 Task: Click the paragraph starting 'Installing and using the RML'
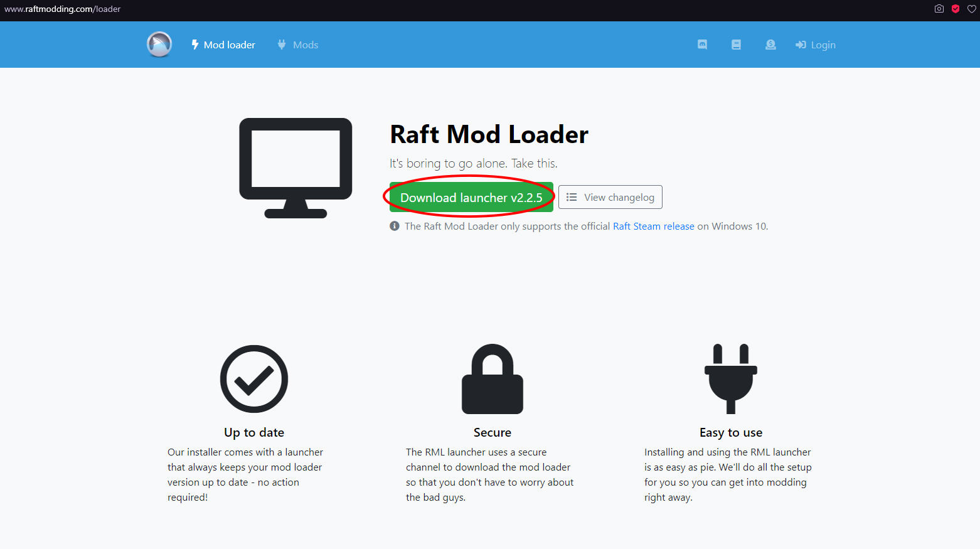click(728, 474)
